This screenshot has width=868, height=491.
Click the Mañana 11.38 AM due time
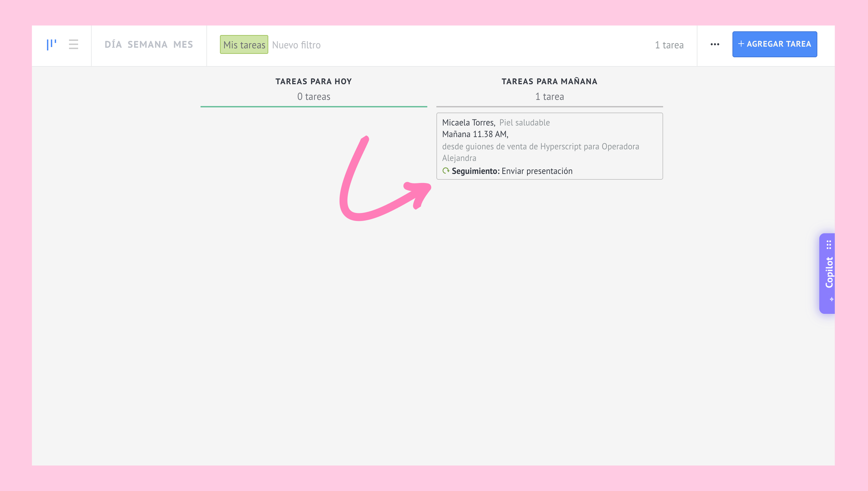click(475, 134)
